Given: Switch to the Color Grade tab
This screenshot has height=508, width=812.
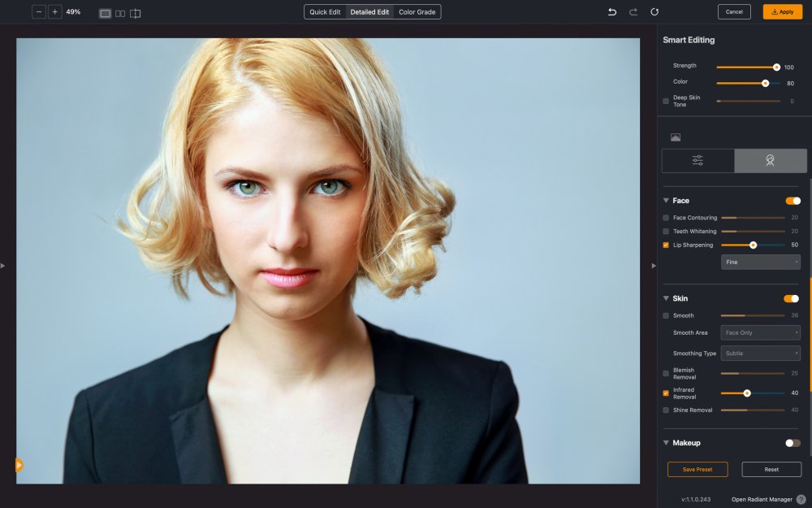Looking at the screenshot, I should pos(417,12).
